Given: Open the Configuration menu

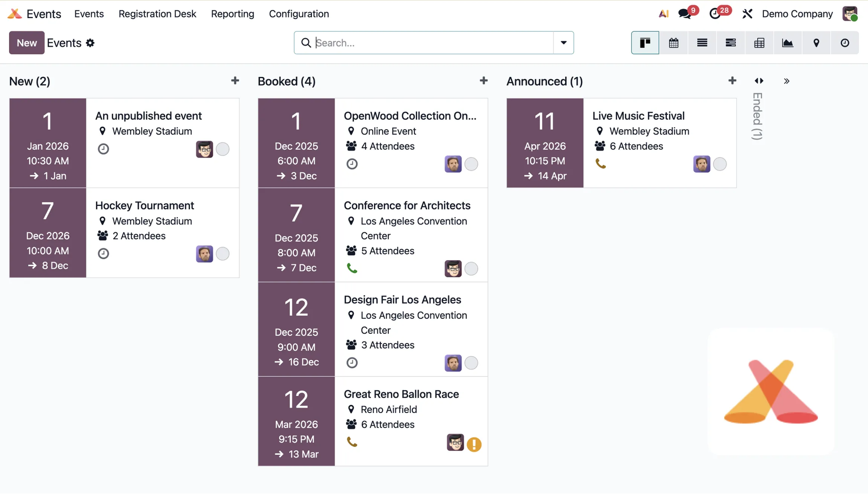Looking at the screenshot, I should coord(299,14).
